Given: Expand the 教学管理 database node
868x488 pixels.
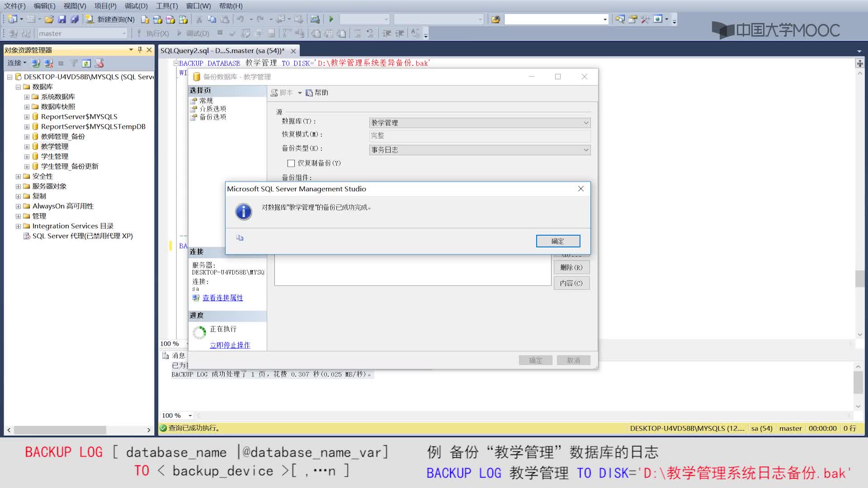Looking at the screenshot, I should click(x=27, y=146).
